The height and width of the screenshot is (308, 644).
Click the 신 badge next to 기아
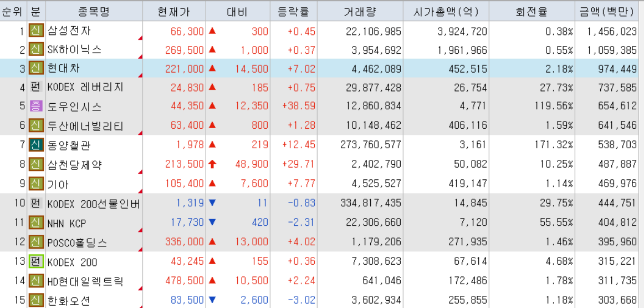coord(36,183)
